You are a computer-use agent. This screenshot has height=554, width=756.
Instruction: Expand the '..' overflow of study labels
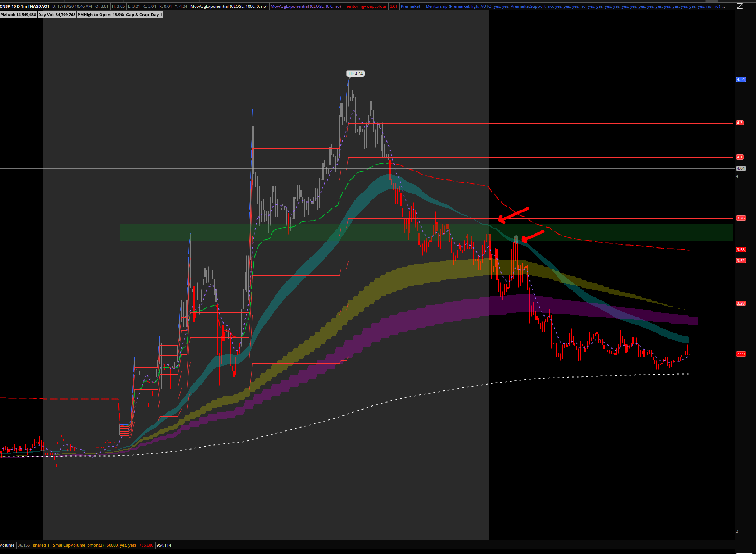(724, 6)
